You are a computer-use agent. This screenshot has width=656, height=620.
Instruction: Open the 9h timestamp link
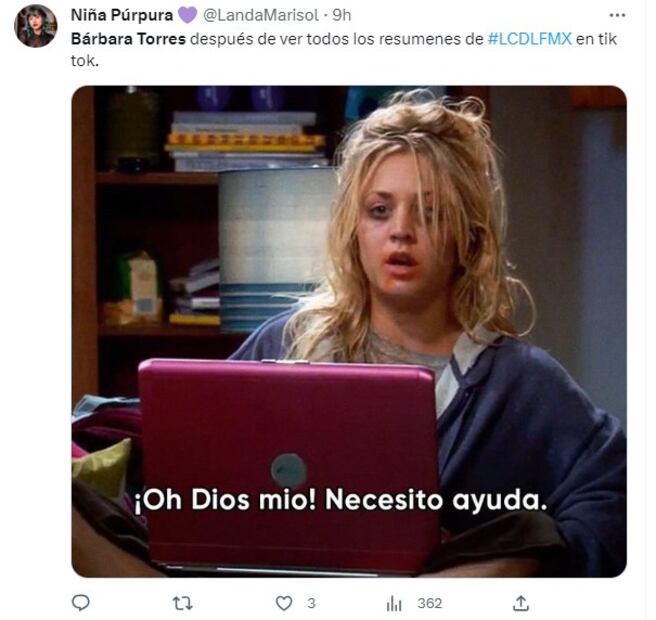342,15
